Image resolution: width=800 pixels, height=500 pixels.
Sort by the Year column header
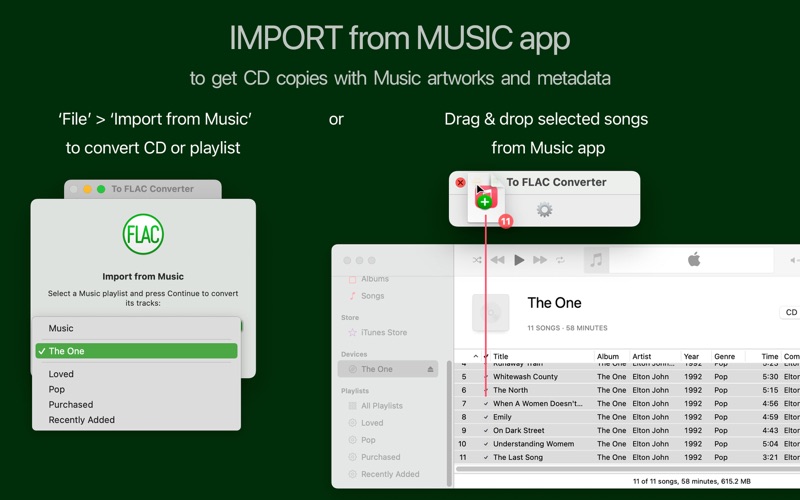(x=691, y=356)
